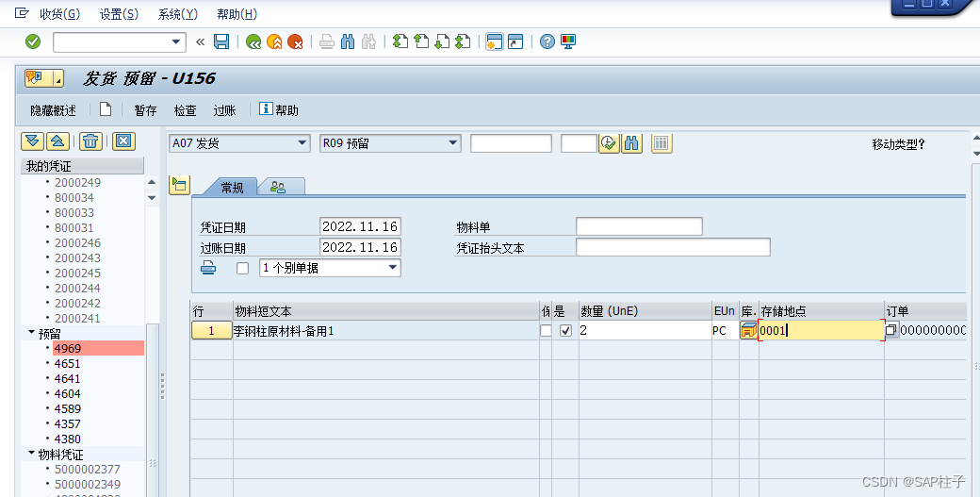Click the overview tree scroll up arrow
The height and width of the screenshot is (497, 980).
[152, 182]
